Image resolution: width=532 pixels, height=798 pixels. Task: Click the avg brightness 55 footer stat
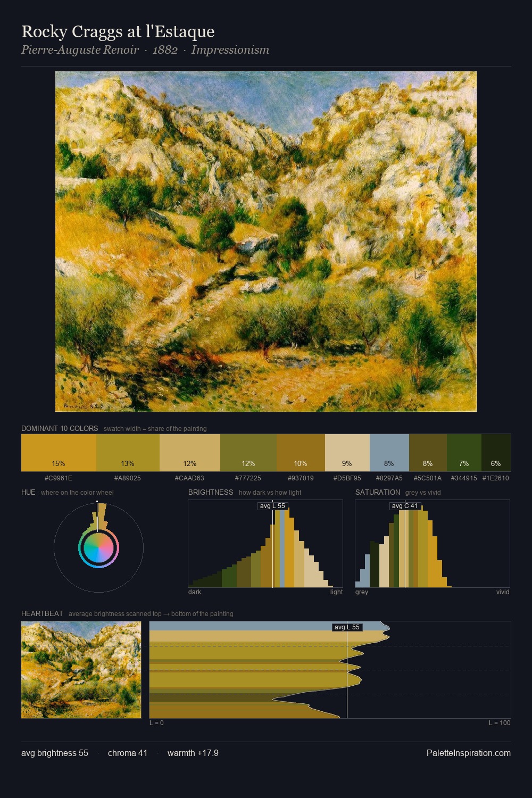55,753
